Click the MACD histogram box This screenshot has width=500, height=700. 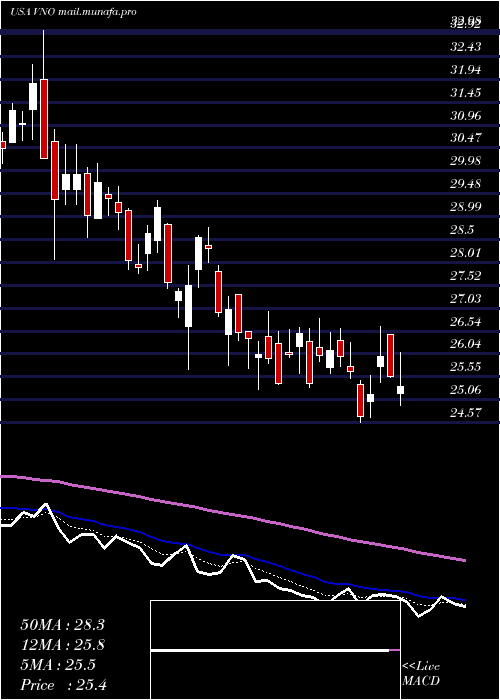click(275, 650)
